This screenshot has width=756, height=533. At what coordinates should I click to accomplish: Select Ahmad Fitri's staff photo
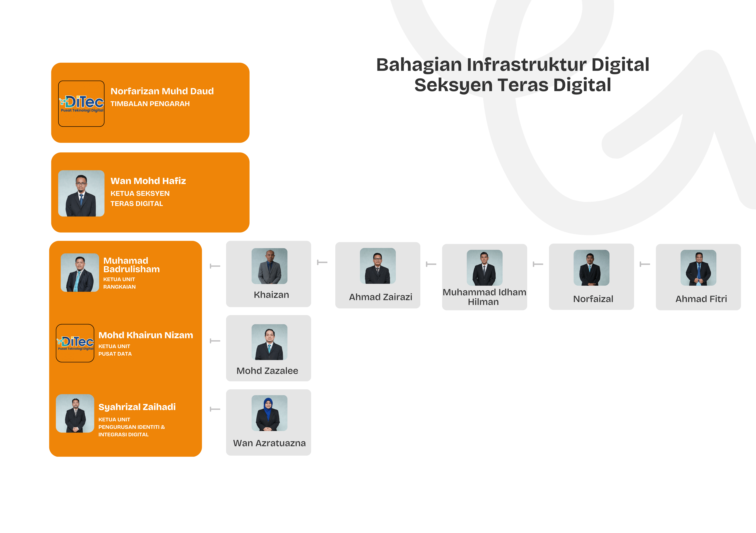698,268
